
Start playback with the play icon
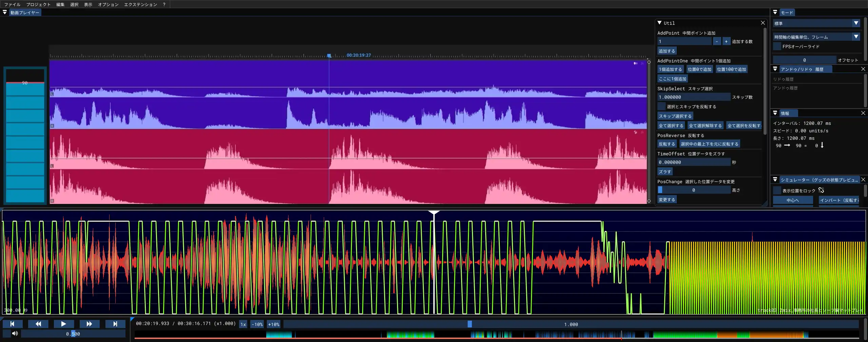click(x=64, y=324)
